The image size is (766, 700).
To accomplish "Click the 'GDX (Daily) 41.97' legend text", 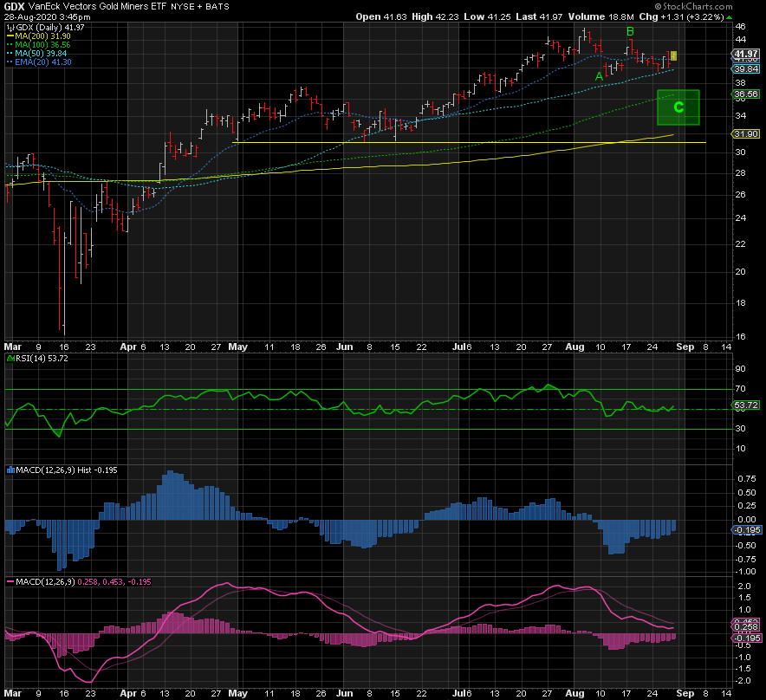I will click(x=50, y=28).
